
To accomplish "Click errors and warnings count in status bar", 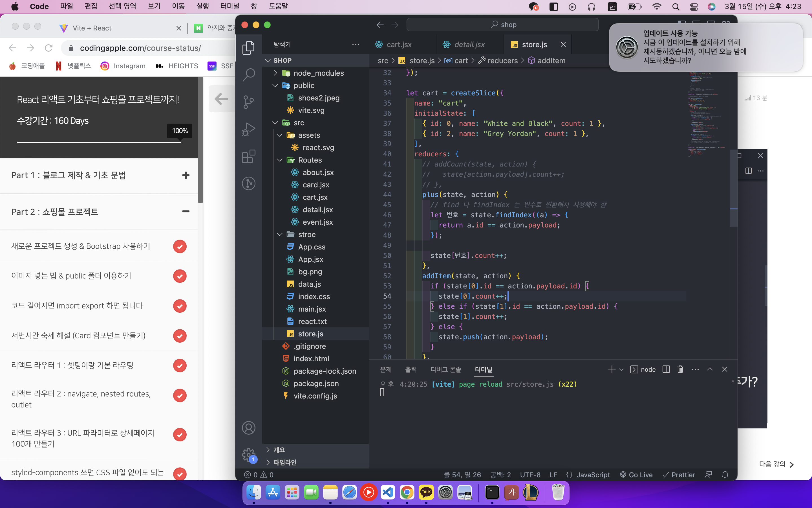I will tap(259, 475).
